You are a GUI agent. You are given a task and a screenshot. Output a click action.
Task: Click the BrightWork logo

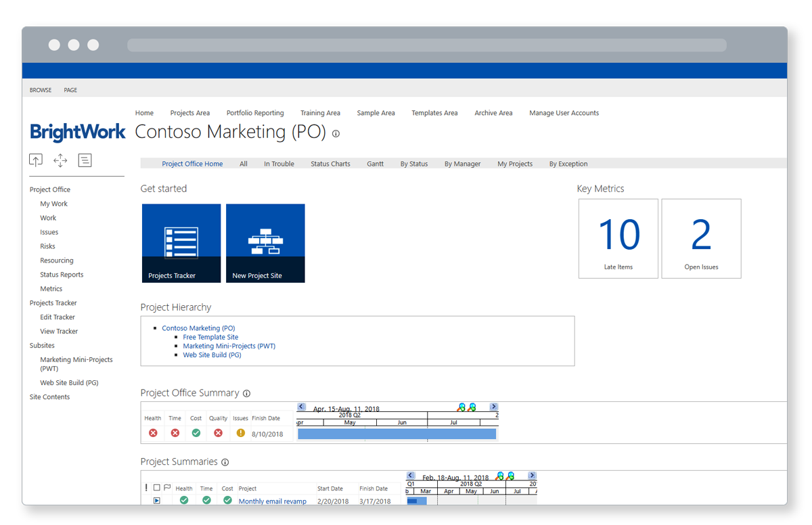78,132
